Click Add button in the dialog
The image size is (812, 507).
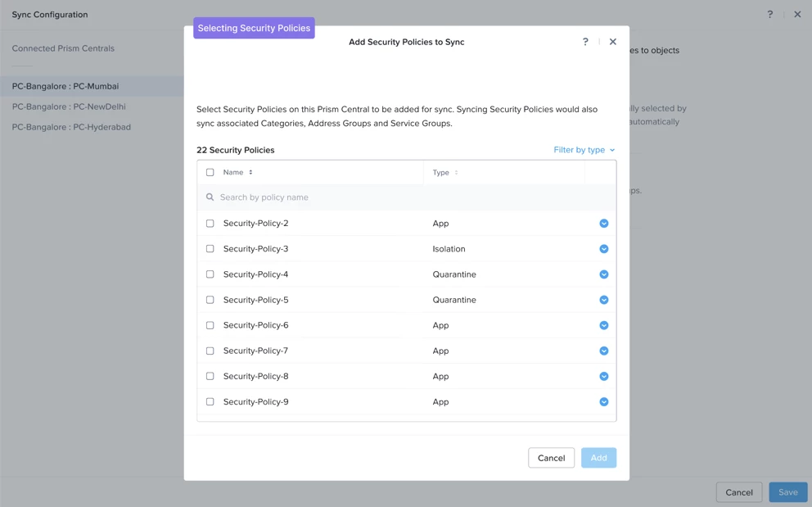598,458
